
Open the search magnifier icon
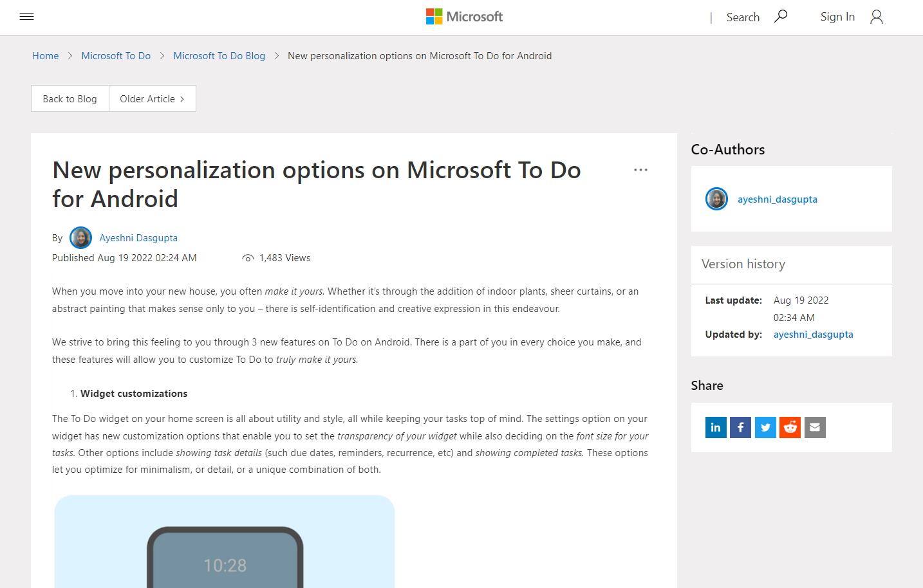pyautogui.click(x=781, y=15)
